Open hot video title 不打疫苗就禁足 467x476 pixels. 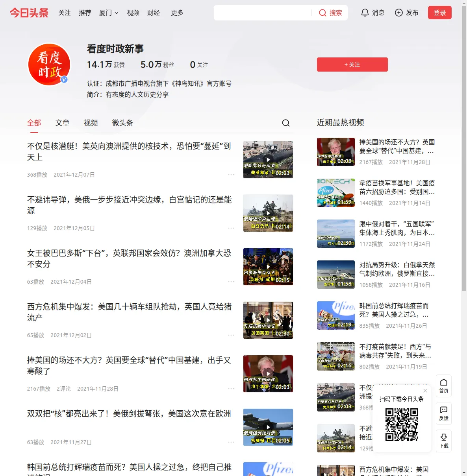[396, 351]
